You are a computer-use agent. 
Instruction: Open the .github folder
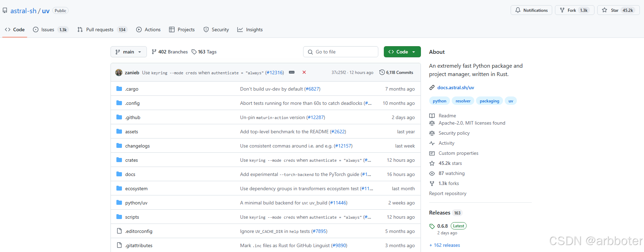133,117
